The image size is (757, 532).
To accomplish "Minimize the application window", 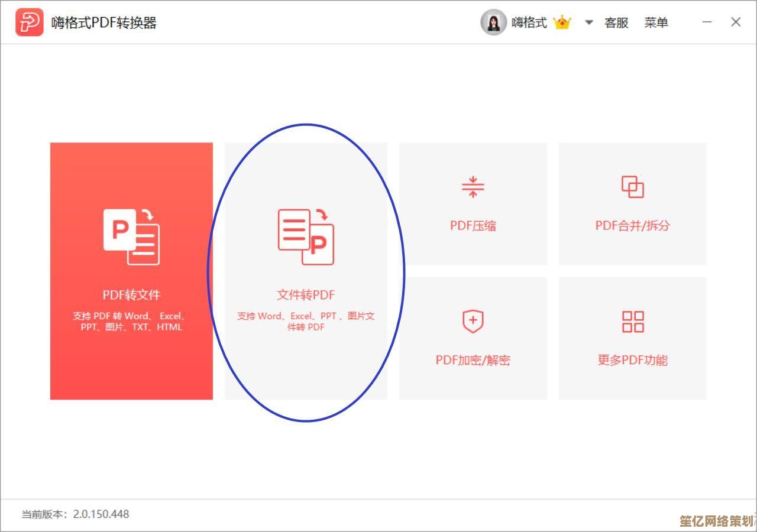I will point(707,22).
